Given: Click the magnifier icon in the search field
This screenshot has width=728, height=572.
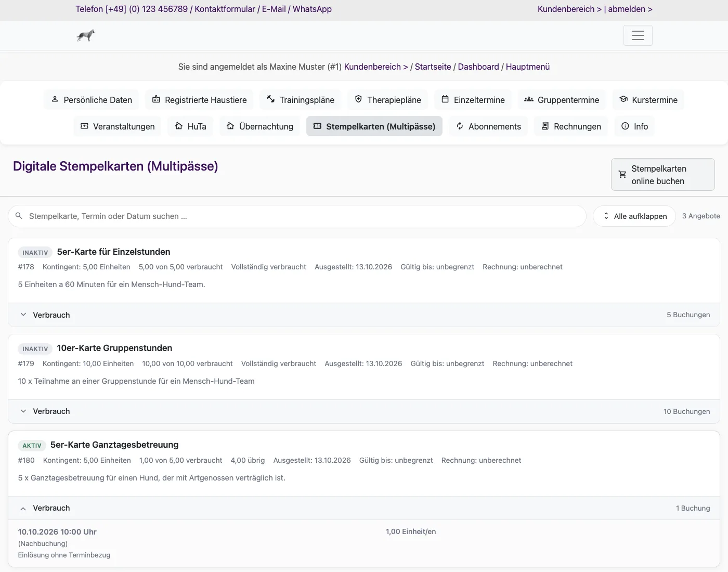Looking at the screenshot, I should click(19, 216).
